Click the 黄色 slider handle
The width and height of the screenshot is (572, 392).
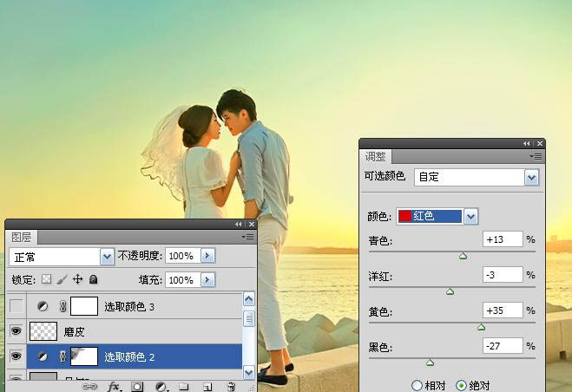481,327
